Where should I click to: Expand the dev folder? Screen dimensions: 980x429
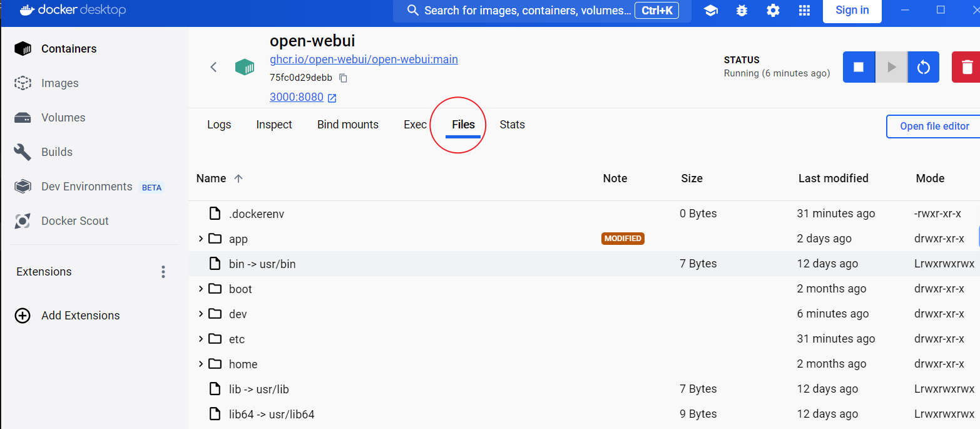point(200,314)
